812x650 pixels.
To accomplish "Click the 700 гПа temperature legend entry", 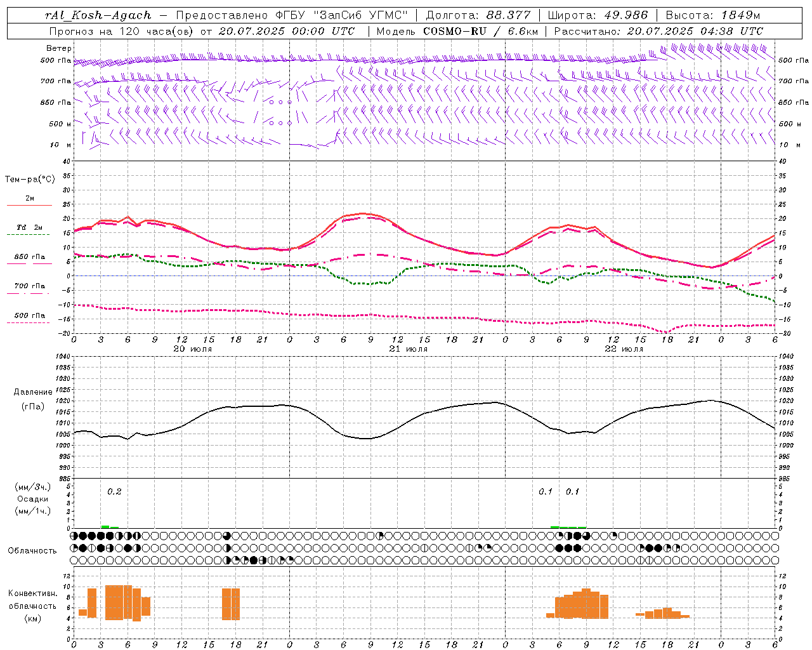I will [30, 286].
